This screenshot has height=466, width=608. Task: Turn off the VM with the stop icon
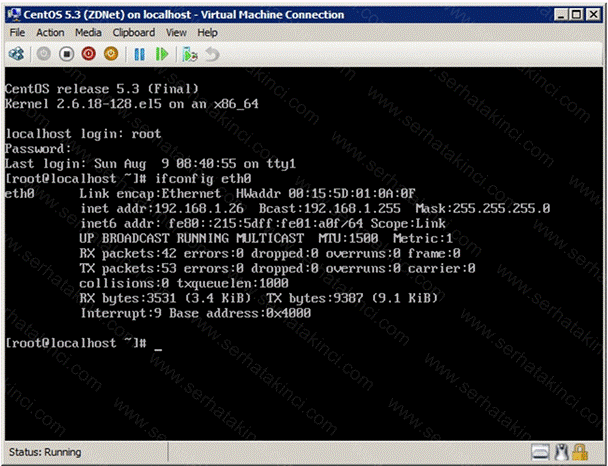68,53
